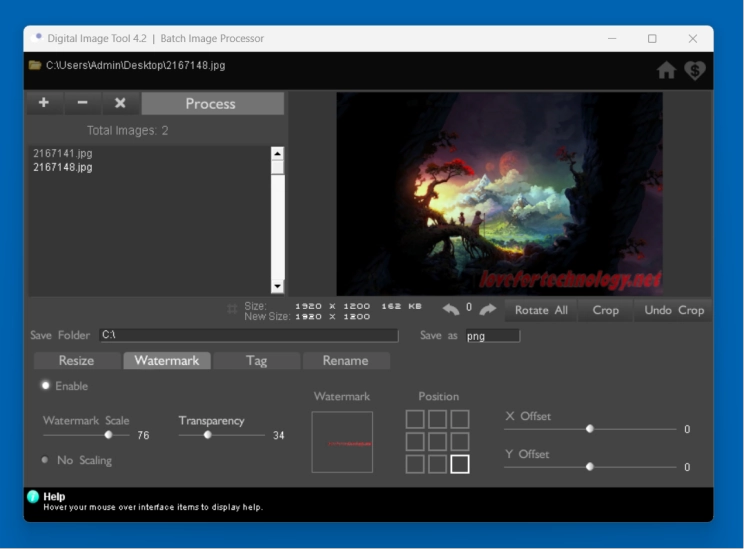Select the middle-left watermark position box
Screen dimensions: 744x549
(x=415, y=441)
